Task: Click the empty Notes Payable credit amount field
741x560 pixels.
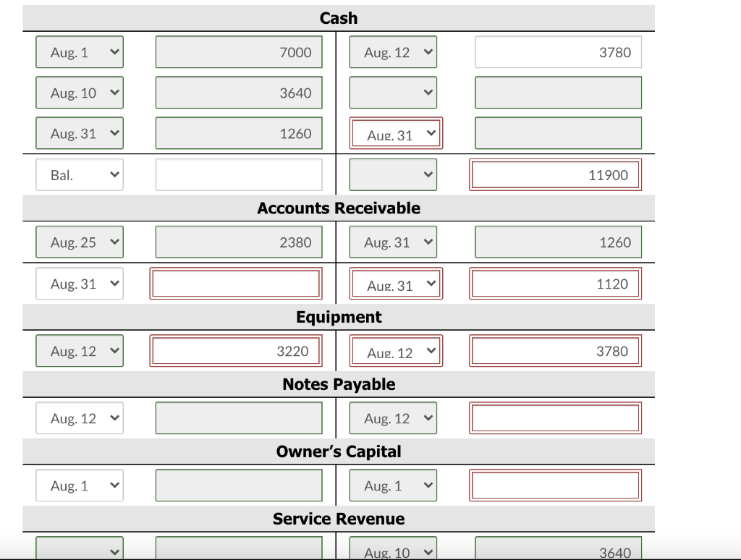Action: 555,417
